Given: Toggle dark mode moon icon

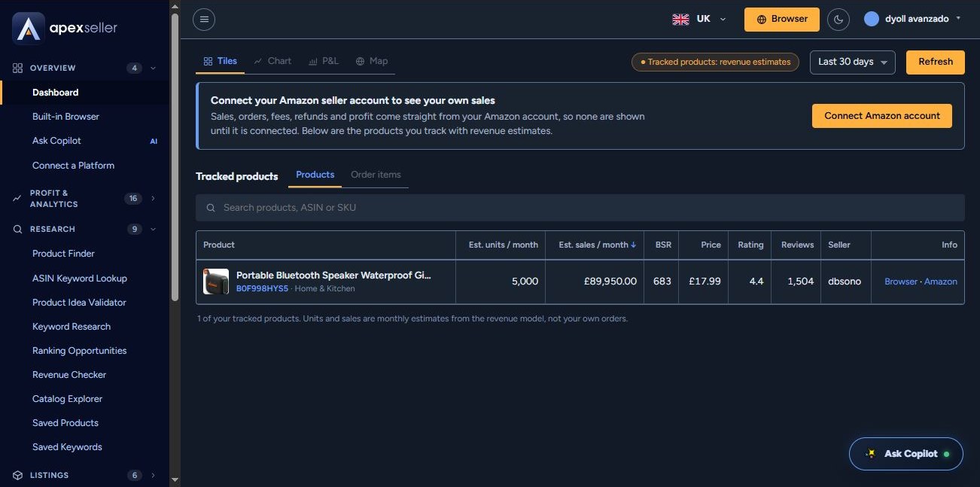Looking at the screenshot, I should pos(838,20).
